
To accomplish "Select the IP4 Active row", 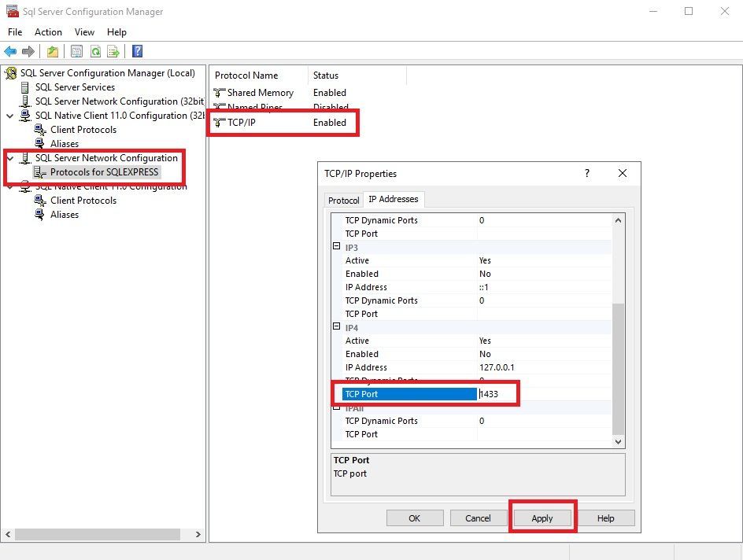I will click(x=477, y=341).
